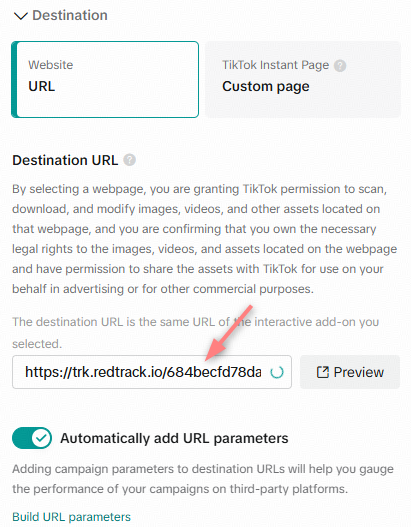Open the Build URL parameters link
Screen dimensions: 411x527
tap(72, 517)
